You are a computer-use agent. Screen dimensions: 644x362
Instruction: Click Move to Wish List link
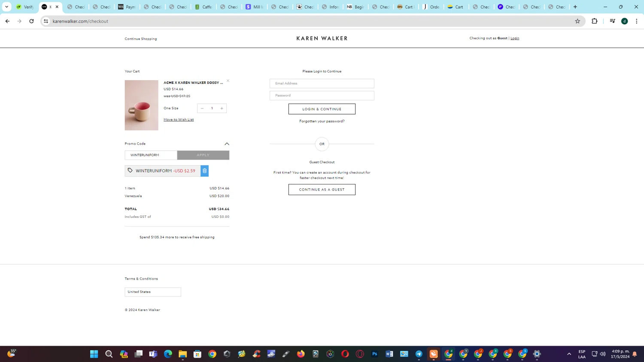(x=179, y=120)
